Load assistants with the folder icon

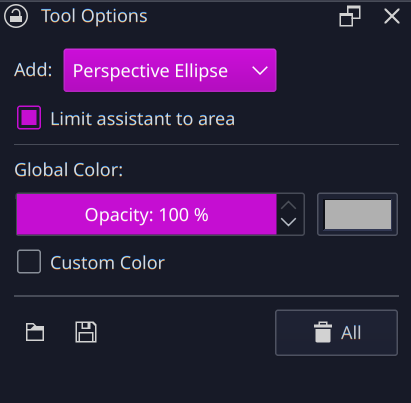click(x=35, y=332)
